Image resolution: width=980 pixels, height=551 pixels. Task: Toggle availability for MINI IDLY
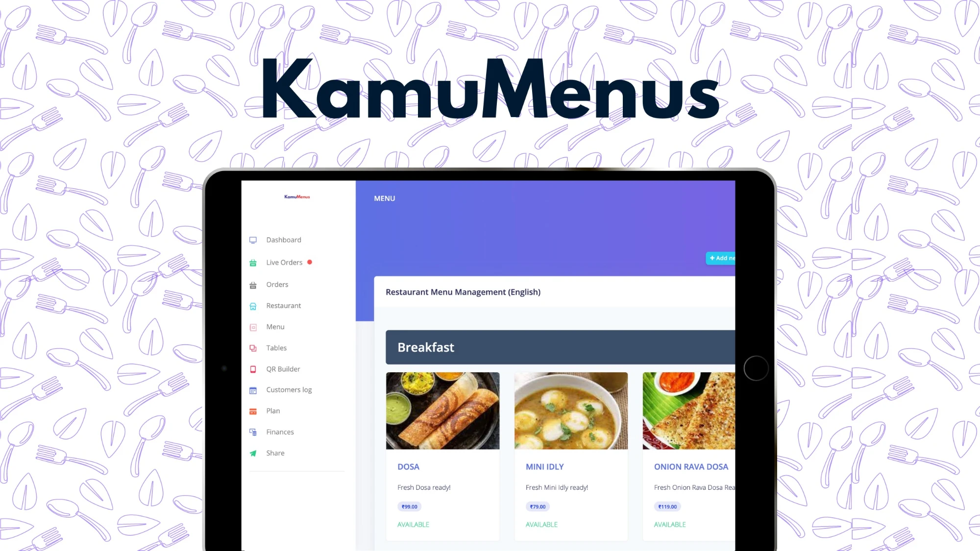542,524
